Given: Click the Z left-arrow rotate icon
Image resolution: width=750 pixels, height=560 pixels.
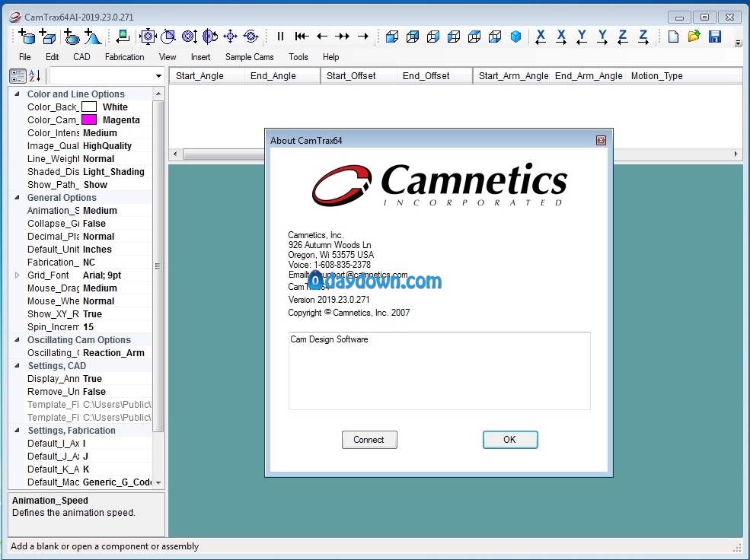Looking at the screenshot, I should click(622, 37).
